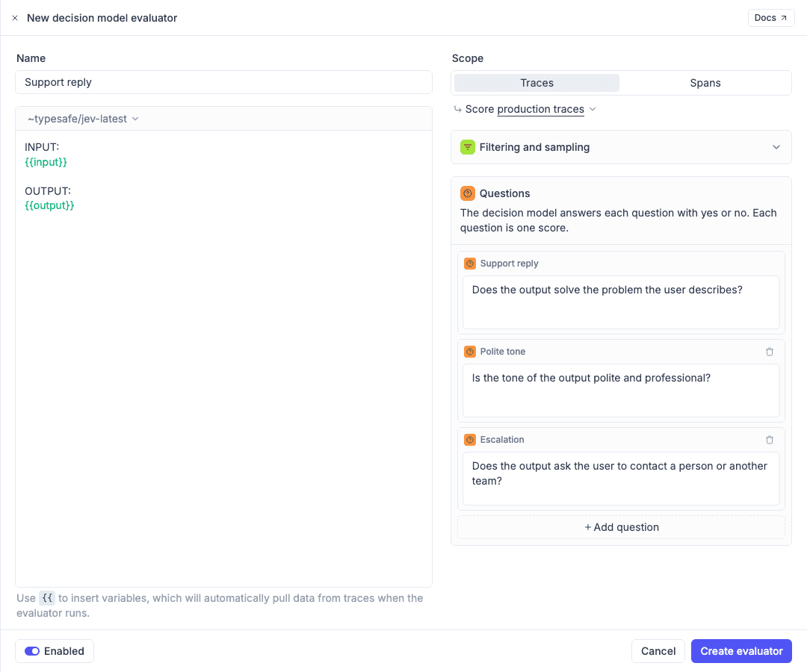Open the Docs link
Image resolution: width=807 pixels, height=672 pixels.
770,18
